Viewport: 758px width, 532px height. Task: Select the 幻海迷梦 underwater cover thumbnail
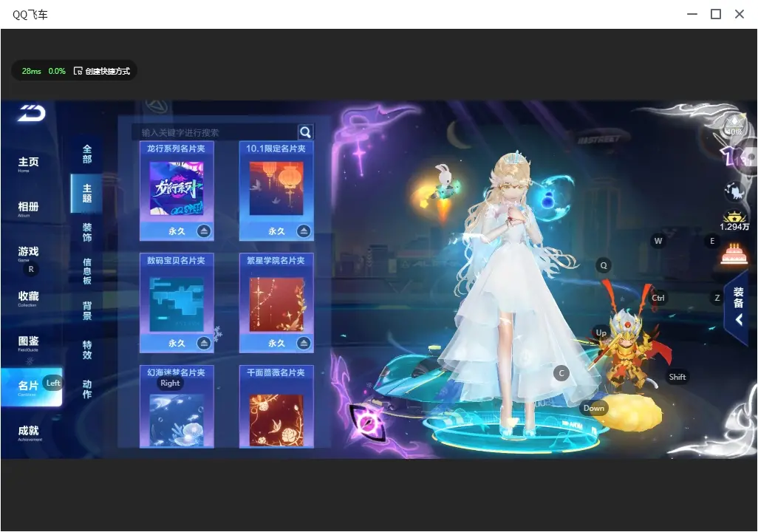tap(177, 420)
